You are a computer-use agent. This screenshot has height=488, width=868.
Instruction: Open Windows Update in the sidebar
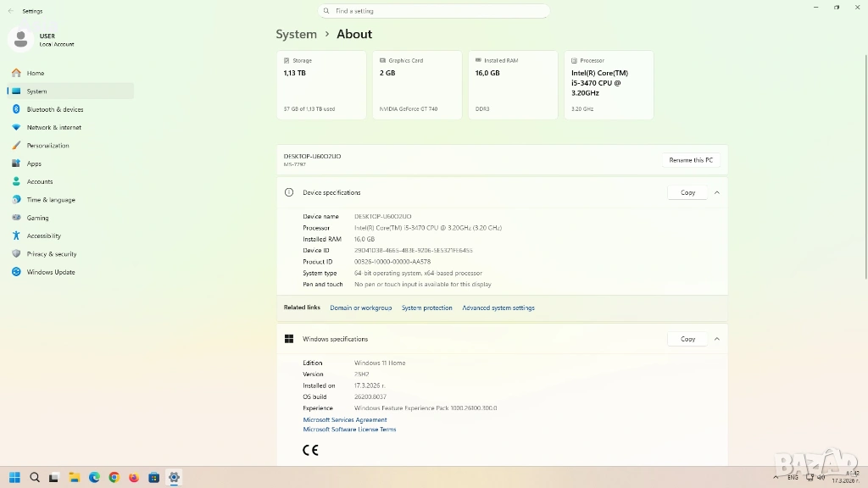(50, 272)
